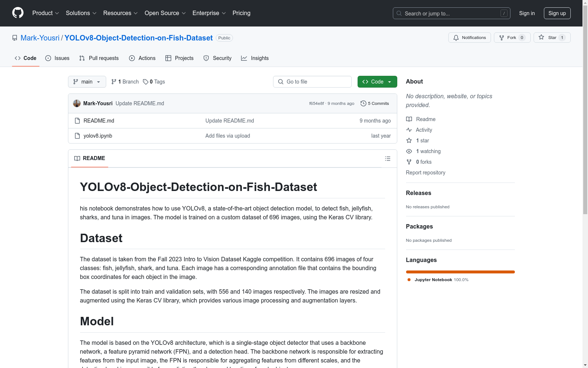Click the book icon beside README heading
This screenshot has height=368, width=588.
coord(77,158)
